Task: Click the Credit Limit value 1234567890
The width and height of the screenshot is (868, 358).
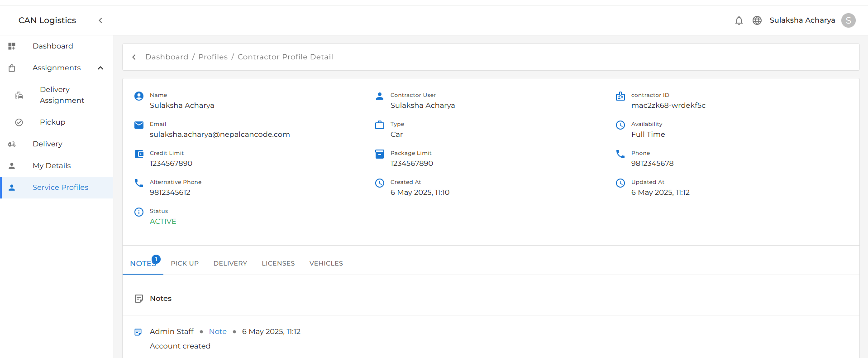Action: (x=171, y=164)
